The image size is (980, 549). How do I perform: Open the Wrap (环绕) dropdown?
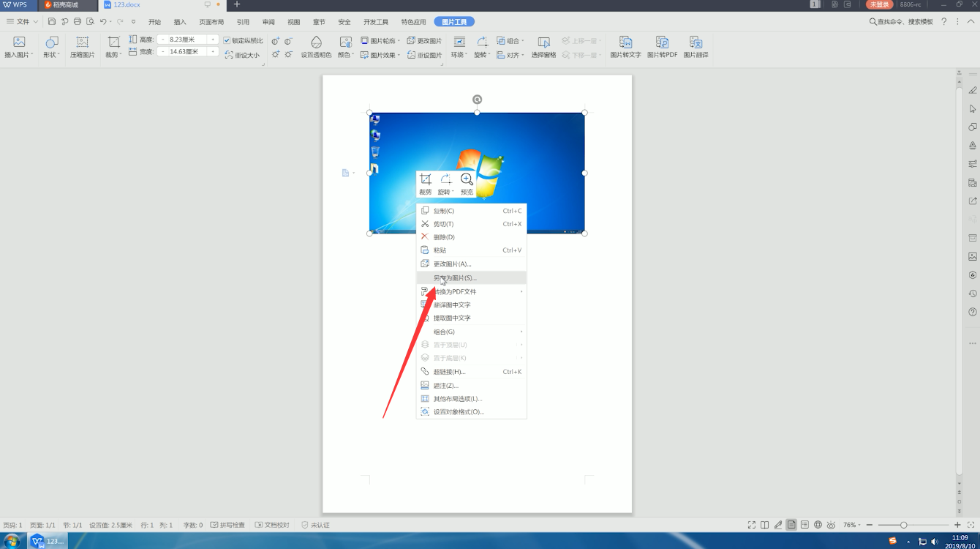click(x=459, y=55)
